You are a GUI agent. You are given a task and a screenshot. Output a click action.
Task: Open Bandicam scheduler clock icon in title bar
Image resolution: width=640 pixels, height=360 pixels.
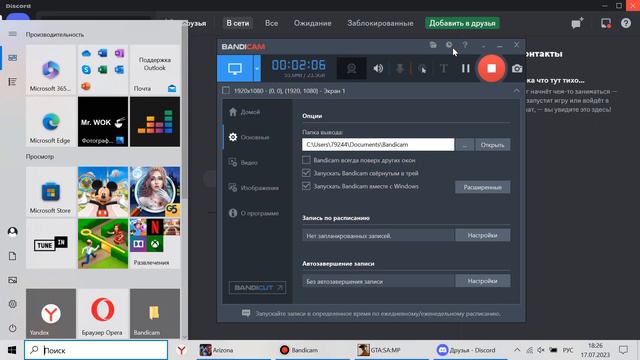coord(449,45)
